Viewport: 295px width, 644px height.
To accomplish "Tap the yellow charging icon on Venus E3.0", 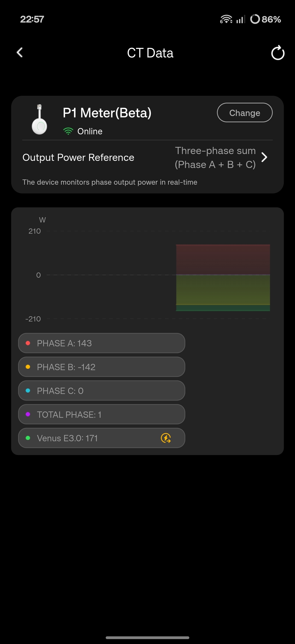I will [166, 438].
